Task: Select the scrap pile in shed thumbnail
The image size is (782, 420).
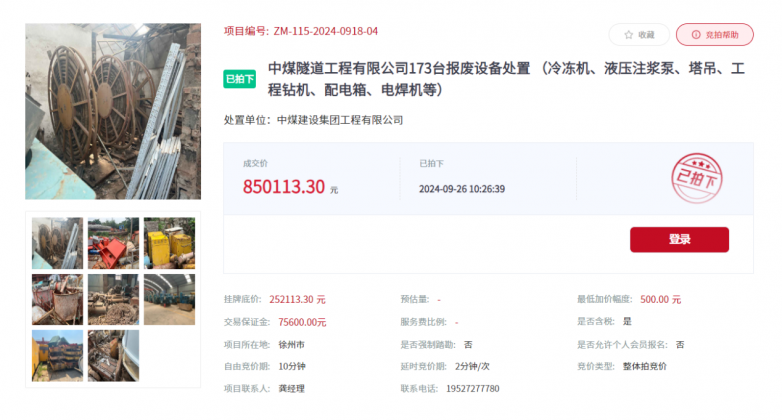Action: [x=113, y=299]
